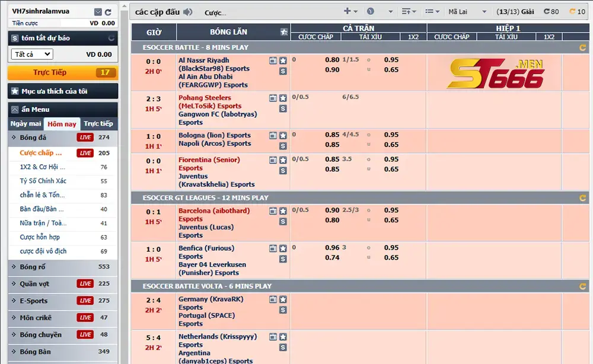This screenshot has width=593, height=364.
Task: Switch to the Ngày mai tab
Action: click(25, 123)
